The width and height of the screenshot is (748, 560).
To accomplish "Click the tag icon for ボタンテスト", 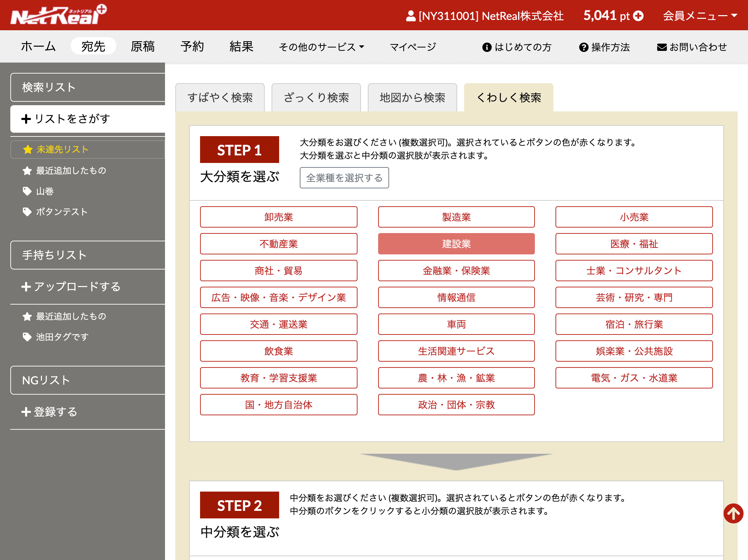I will 27,212.
